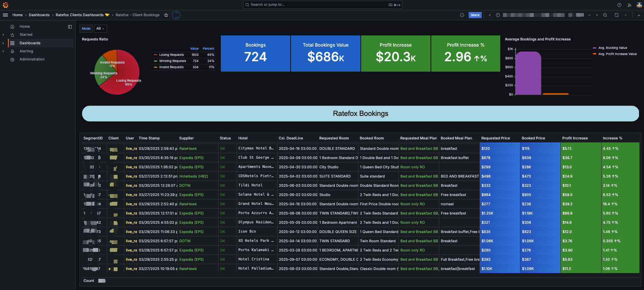Sort pie legend by Percent column
Image resolution: width=644 pixels, height=290 pixels.
coord(209,49)
